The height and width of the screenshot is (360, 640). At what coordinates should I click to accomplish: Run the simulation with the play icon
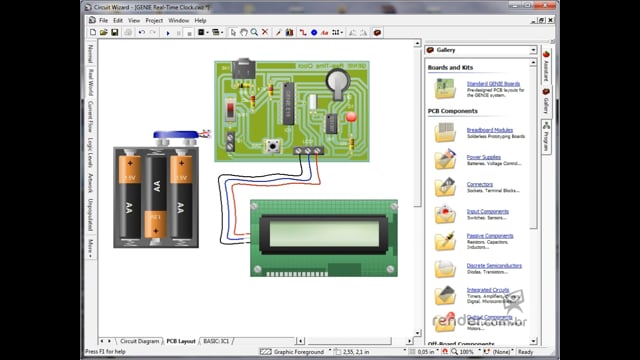pos(168,33)
